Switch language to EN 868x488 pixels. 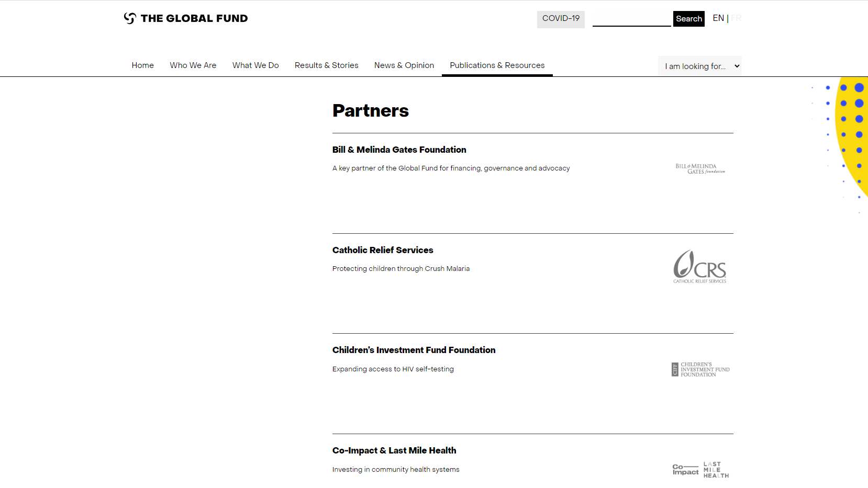[718, 18]
